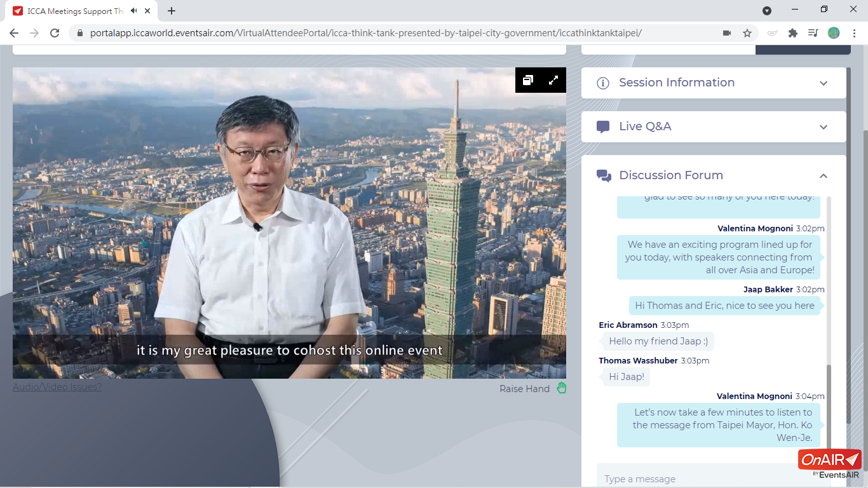Click the Discussion Forum chat icon
The image size is (868, 488).
pyautogui.click(x=604, y=176)
